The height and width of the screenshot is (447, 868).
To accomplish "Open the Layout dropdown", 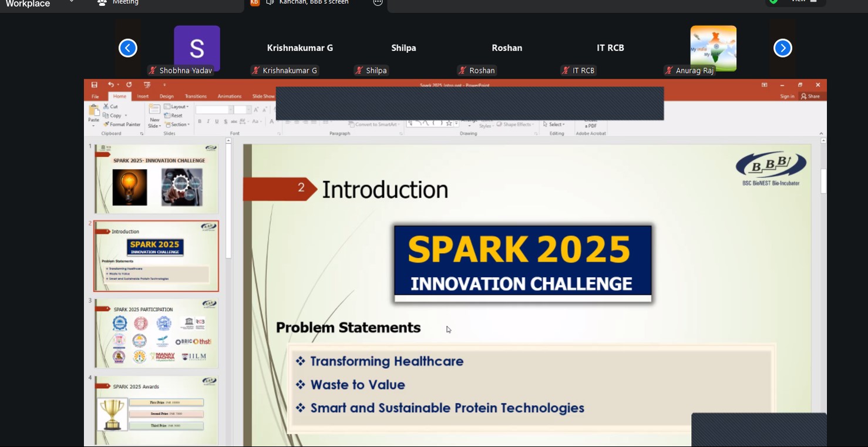I will click(x=176, y=107).
